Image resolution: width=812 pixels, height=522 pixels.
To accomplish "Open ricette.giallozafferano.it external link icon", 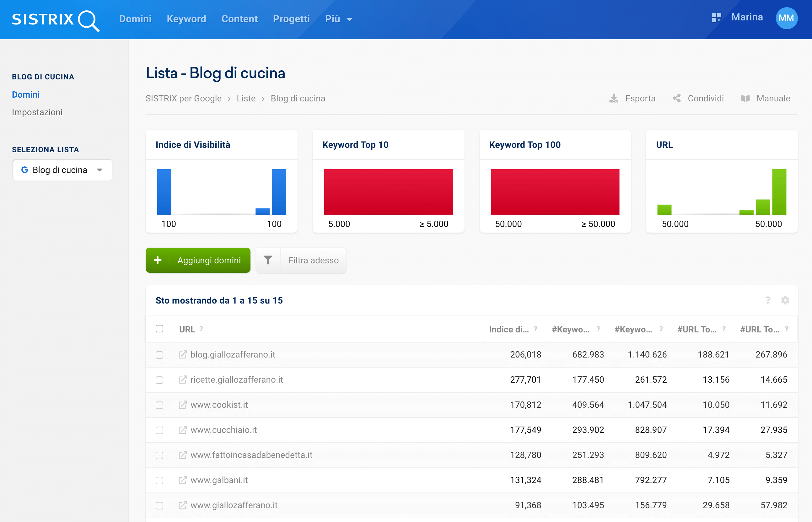I will [x=183, y=379].
